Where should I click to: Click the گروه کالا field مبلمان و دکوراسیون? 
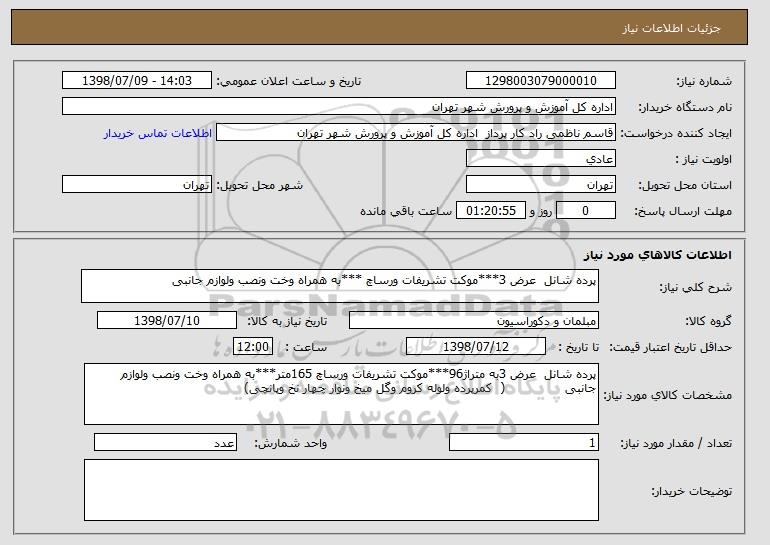(474, 321)
